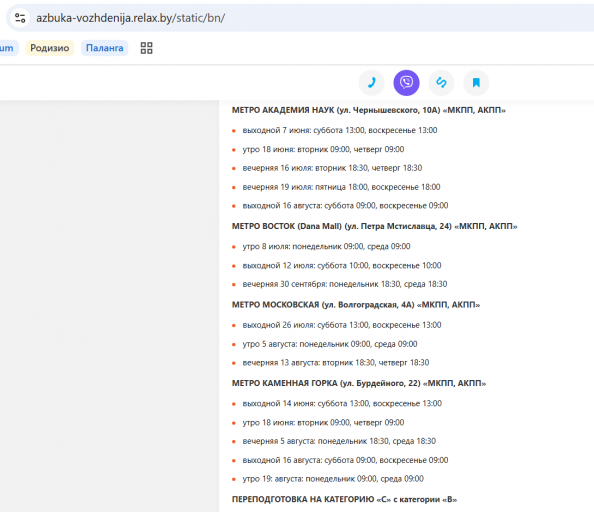Select line вечерняя 5 августа
Viewport: 594px width, 512px height.
[339, 441]
